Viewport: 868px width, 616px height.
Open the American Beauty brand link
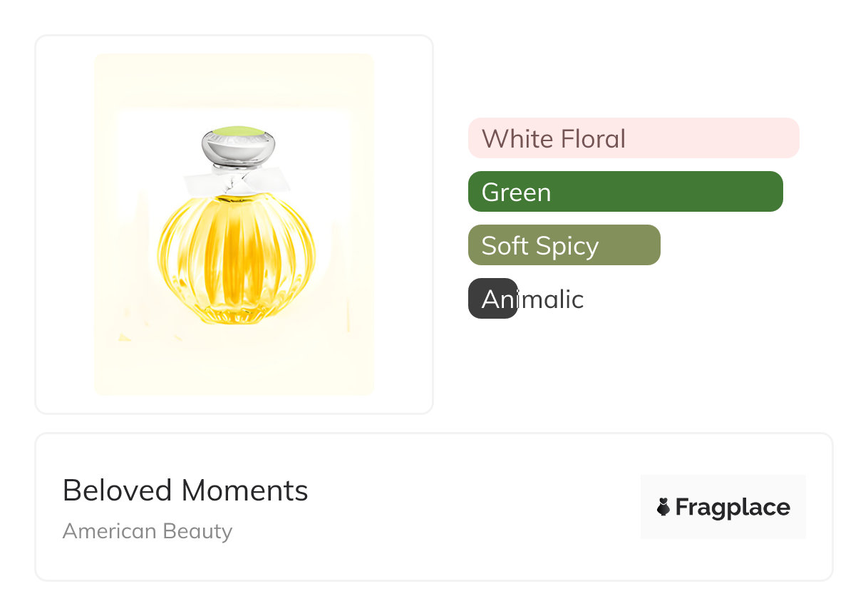click(148, 531)
